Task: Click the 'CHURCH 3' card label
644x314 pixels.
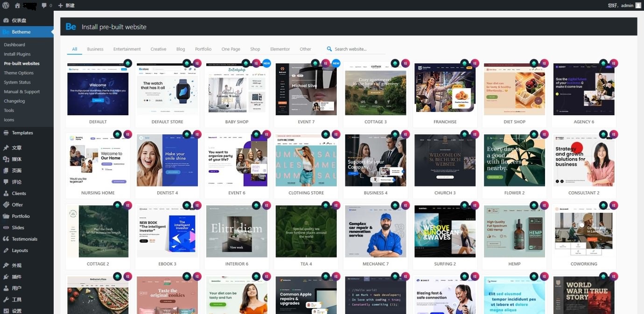Action: (x=445, y=193)
